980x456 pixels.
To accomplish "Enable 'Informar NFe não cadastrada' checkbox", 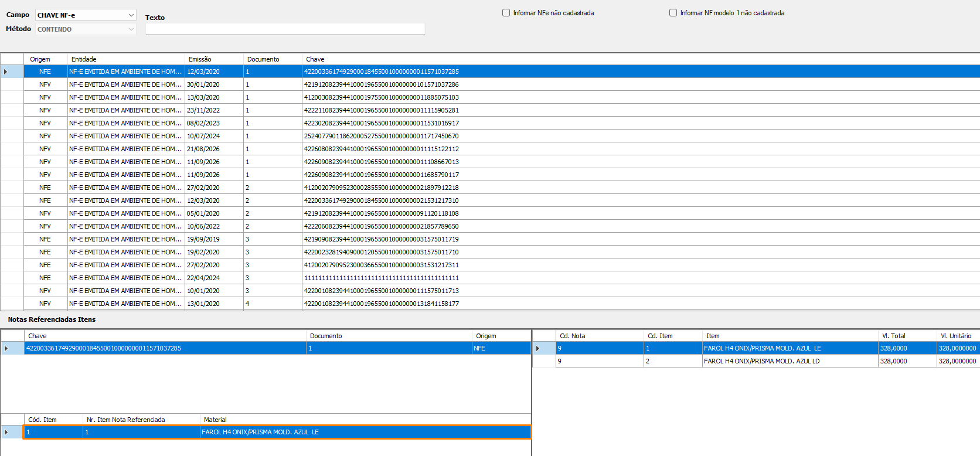I will pyautogui.click(x=506, y=13).
